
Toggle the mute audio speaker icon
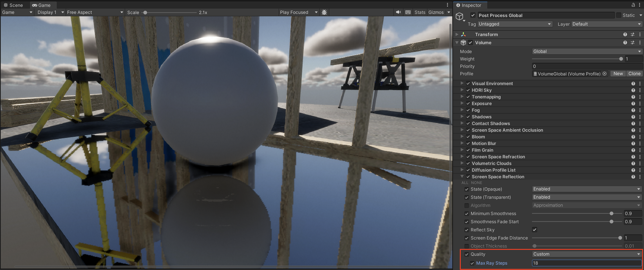pyautogui.click(x=398, y=12)
